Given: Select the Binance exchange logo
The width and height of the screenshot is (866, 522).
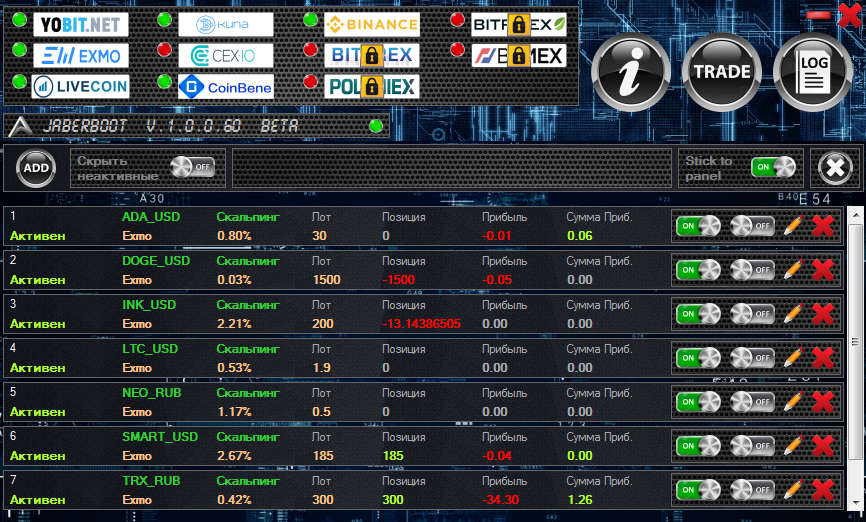Looking at the screenshot, I should coord(372,24).
